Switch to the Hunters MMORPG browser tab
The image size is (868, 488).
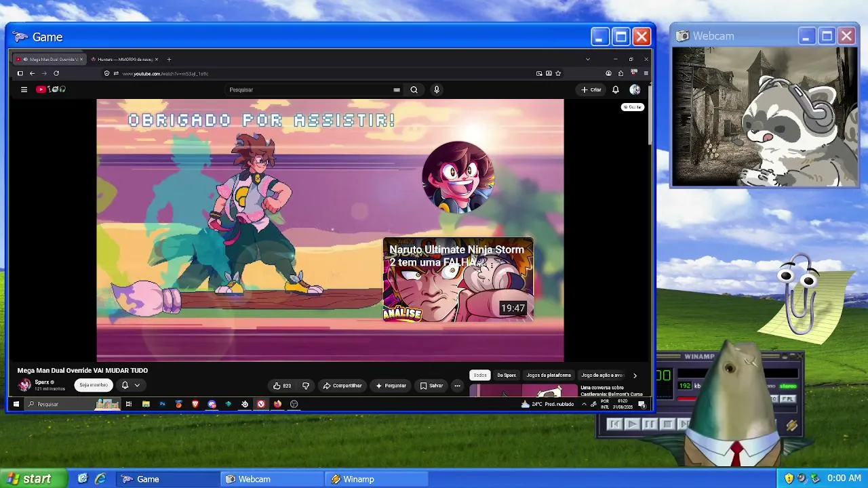123,59
